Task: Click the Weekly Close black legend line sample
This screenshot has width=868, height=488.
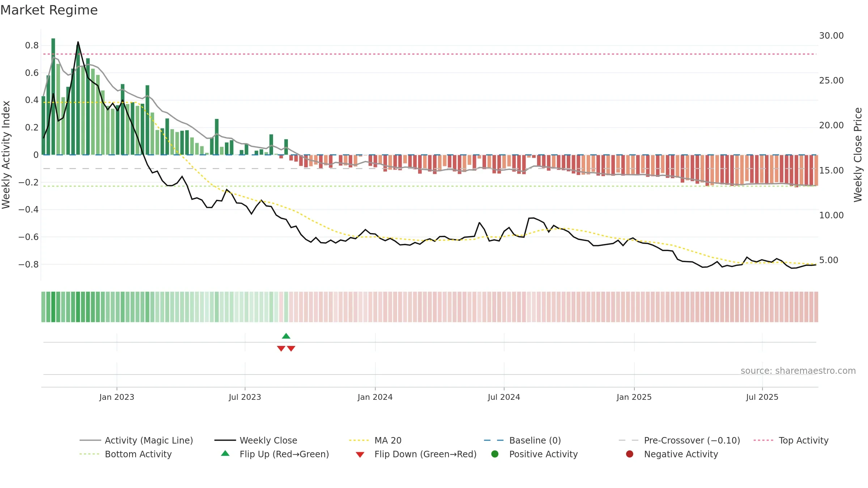Action: (x=225, y=440)
